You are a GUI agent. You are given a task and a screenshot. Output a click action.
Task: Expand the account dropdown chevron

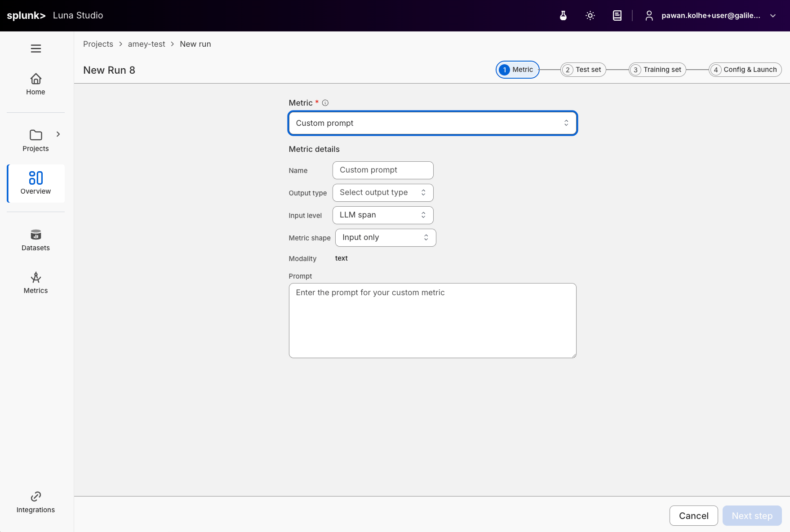coord(773,16)
